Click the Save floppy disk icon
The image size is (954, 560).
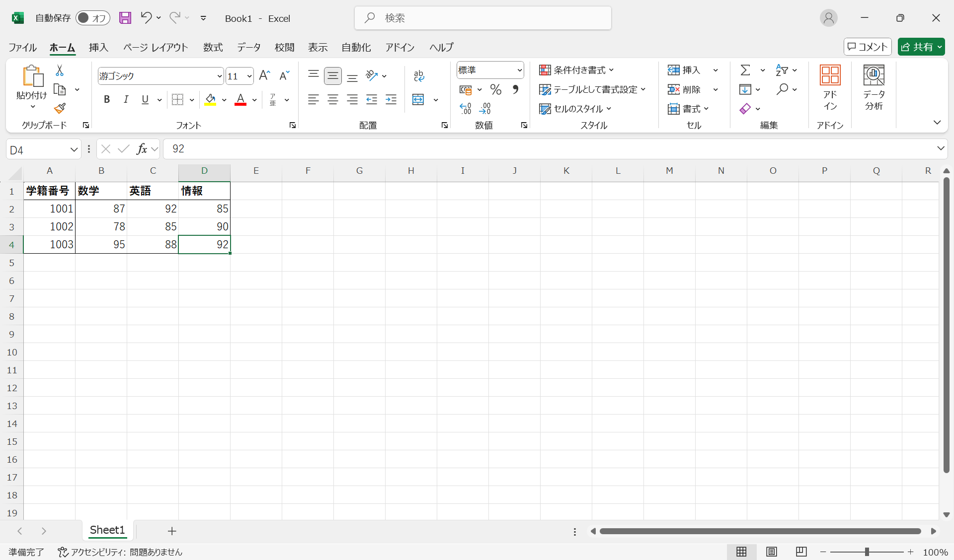pyautogui.click(x=125, y=18)
